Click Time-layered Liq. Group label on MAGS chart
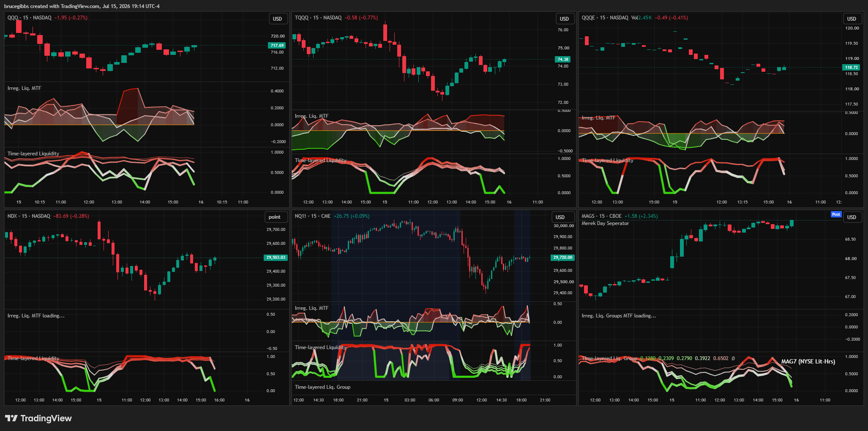Image resolution: width=868 pixels, height=431 pixels. click(x=609, y=358)
